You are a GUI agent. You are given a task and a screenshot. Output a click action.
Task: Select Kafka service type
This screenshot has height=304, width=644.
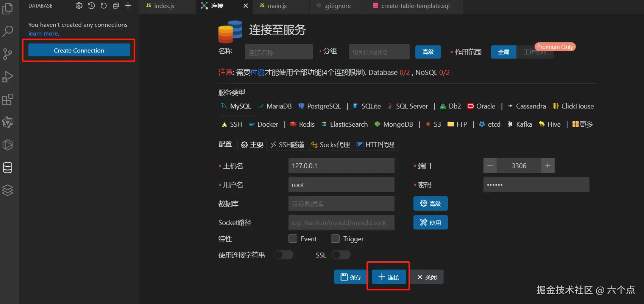[x=519, y=124]
